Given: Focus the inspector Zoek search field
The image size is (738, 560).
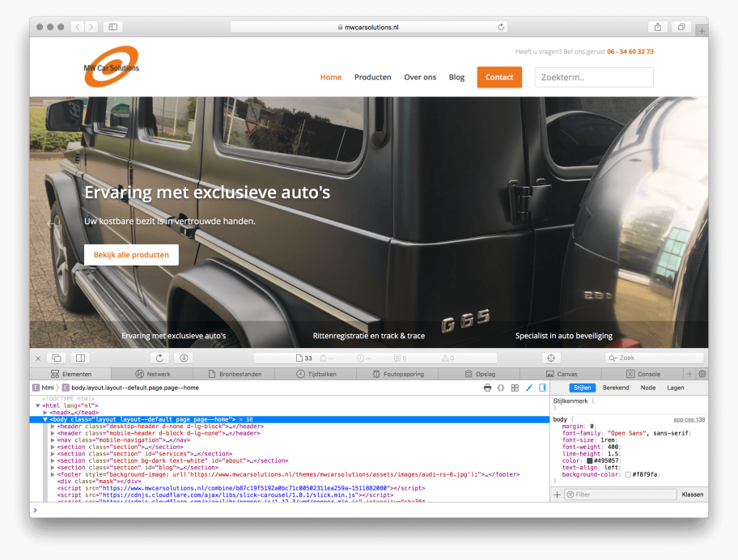Looking at the screenshot, I should [654, 358].
